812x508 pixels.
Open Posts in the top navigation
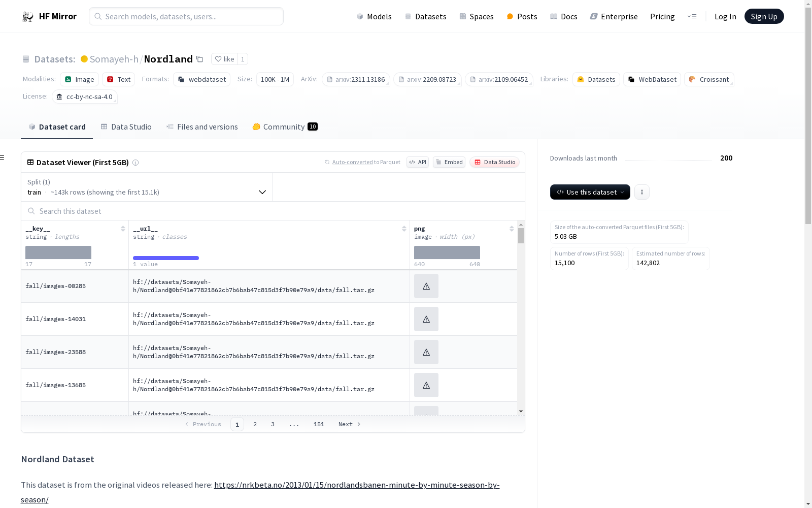click(x=522, y=17)
